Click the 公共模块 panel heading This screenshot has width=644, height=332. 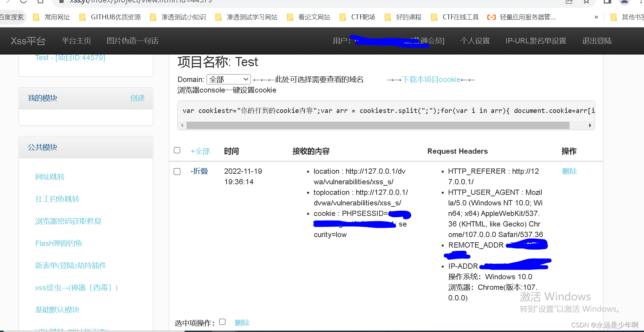tap(86, 147)
